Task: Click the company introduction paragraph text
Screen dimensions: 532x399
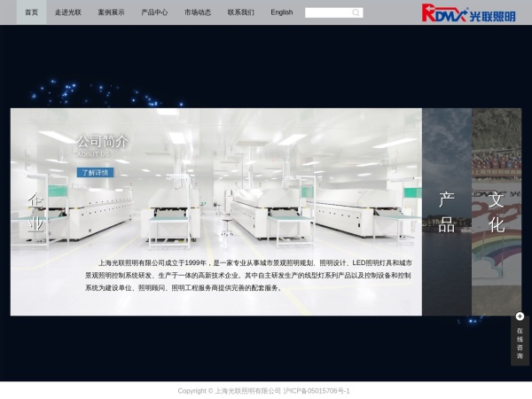Action: coord(248,275)
